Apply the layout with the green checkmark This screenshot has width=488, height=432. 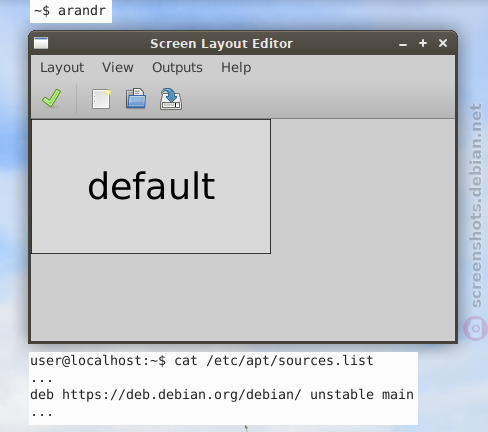coord(52,98)
